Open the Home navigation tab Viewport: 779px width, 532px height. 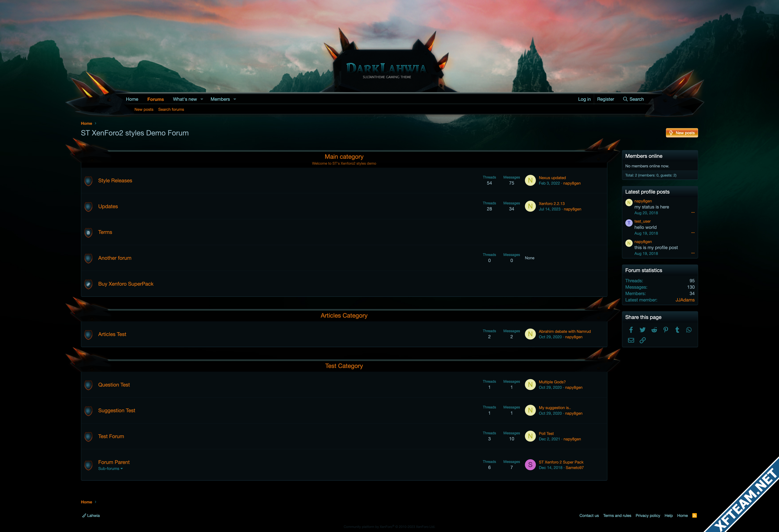(x=132, y=99)
